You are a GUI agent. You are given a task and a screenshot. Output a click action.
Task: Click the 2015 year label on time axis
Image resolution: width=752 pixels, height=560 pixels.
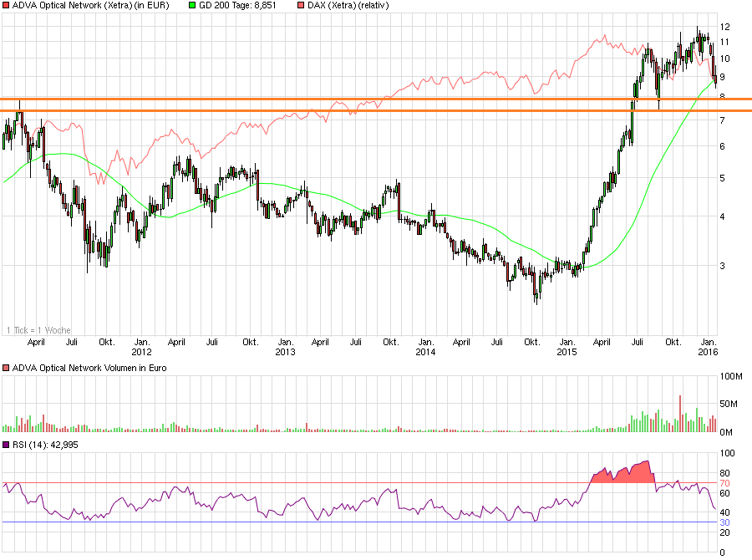pos(567,352)
